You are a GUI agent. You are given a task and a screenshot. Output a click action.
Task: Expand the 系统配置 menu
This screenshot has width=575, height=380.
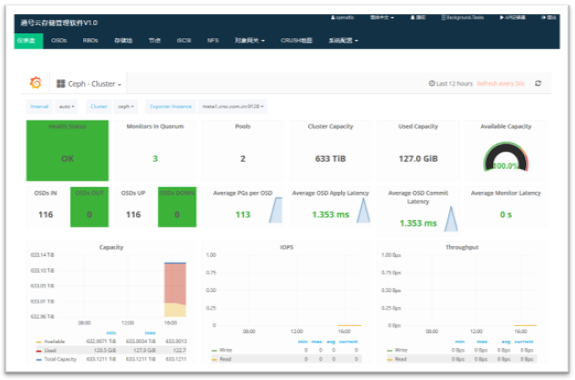(343, 40)
